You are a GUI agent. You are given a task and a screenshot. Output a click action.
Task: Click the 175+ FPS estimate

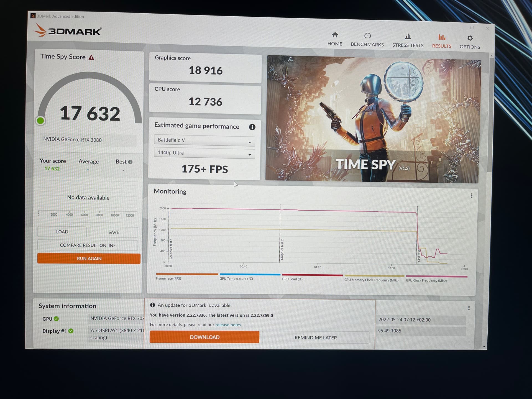click(204, 169)
